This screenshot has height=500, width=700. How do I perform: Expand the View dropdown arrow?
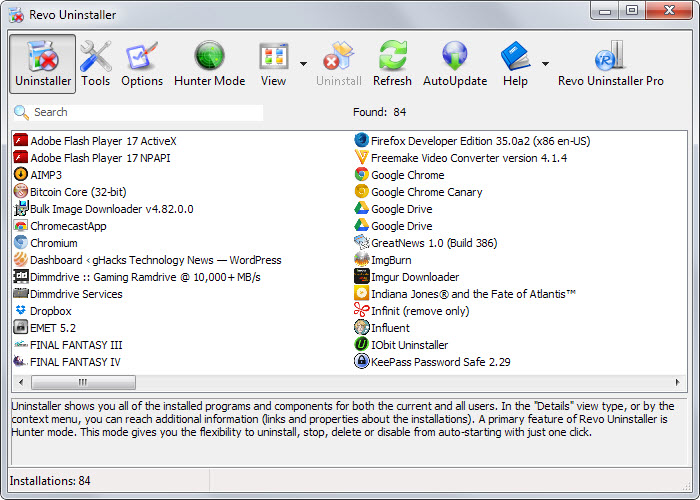point(304,64)
